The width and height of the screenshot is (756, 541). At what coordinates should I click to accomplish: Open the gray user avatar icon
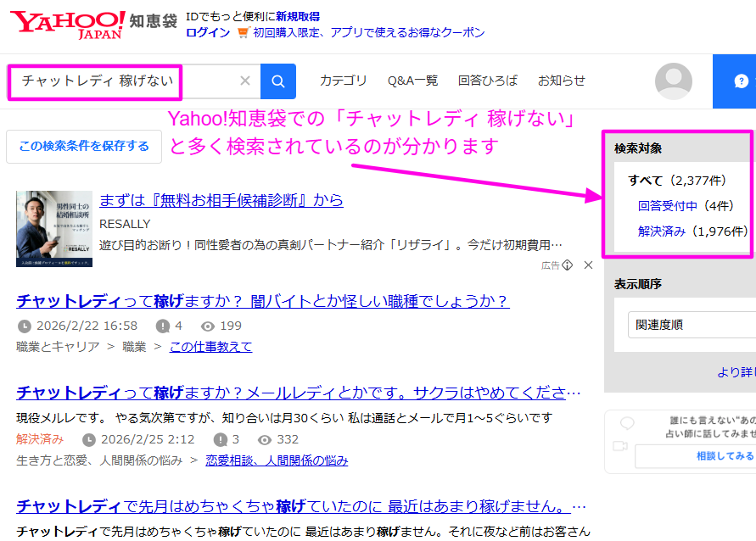coord(673,81)
